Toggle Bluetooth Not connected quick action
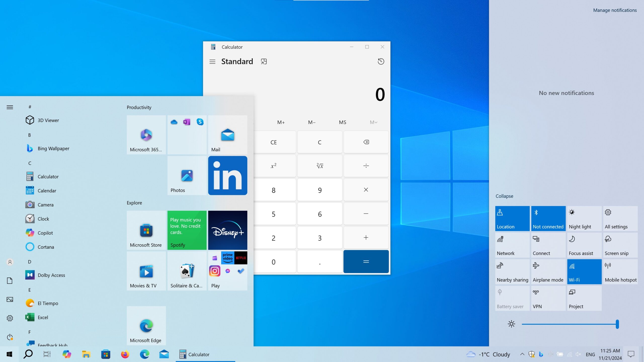 click(548, 218)
